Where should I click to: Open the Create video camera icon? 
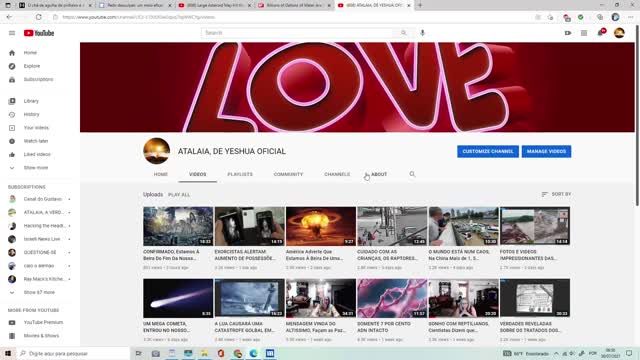tap(568, 33)
